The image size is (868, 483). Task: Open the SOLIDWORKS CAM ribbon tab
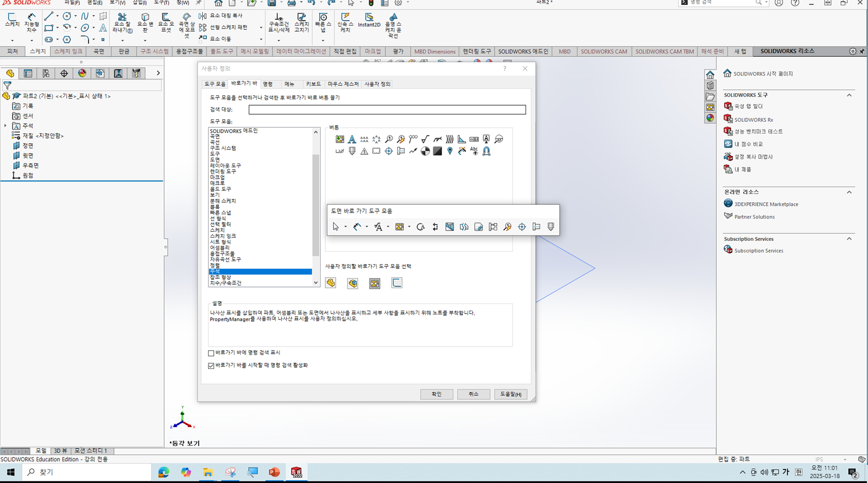(x=604, y=52)
